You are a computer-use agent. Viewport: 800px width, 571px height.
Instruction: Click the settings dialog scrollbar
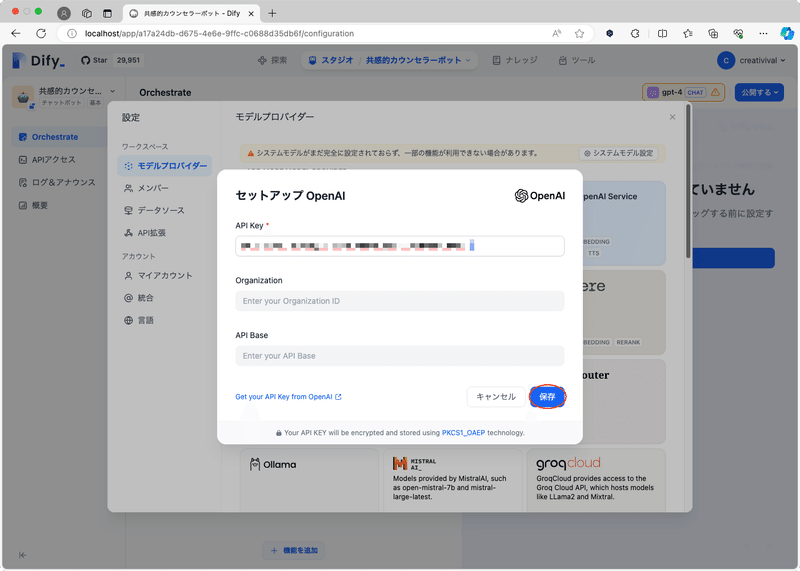(x=688, y=181)
